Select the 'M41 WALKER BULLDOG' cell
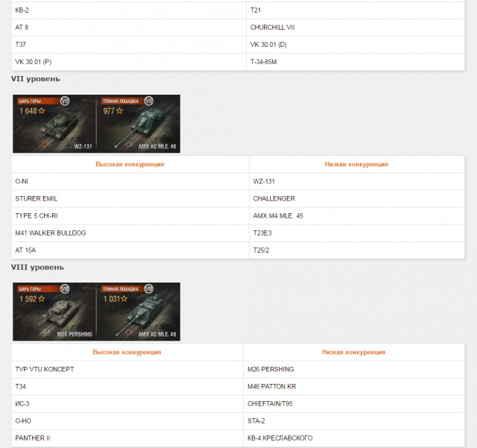Viewport: 477px width, 448px height. pos(130,233)
